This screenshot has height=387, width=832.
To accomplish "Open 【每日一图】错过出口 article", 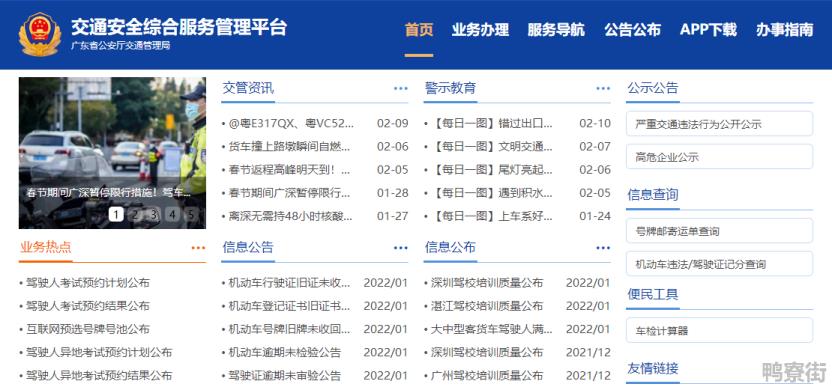I will (491, 124).
